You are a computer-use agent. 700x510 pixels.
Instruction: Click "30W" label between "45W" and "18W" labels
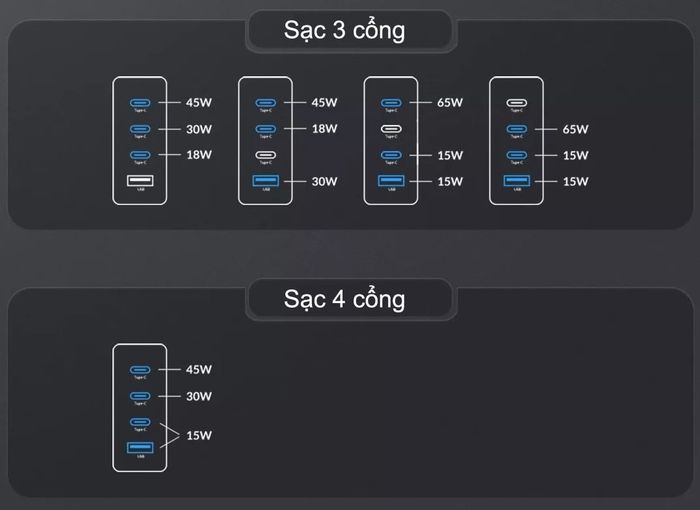point(199,129)
